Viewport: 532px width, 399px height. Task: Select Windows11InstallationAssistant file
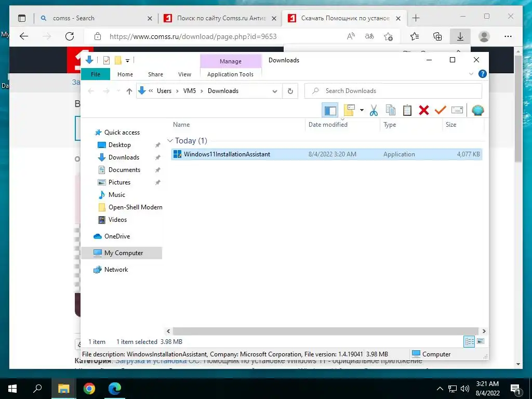pyautogui.click(x=327, y=154)
